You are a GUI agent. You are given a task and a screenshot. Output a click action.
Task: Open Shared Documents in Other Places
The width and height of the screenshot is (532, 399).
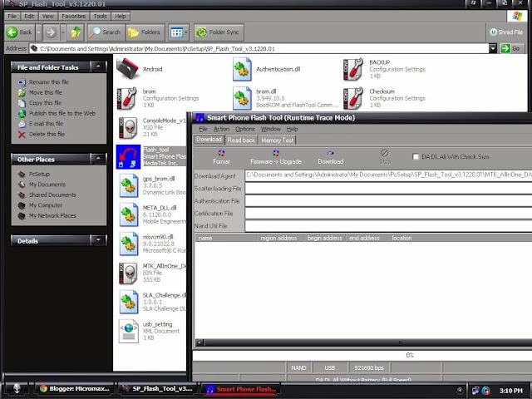tap(52, 195)
